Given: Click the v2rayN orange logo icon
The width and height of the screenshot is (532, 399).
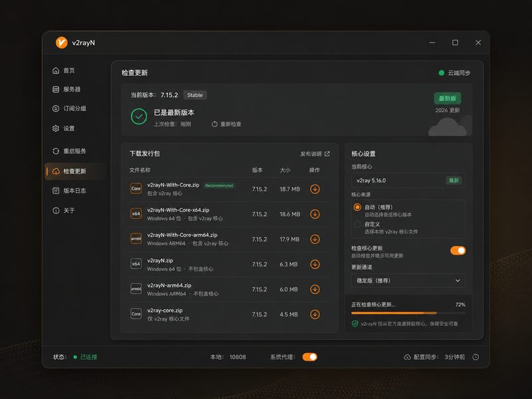Looking at the screenshot, I should click(x=61, y=43).
